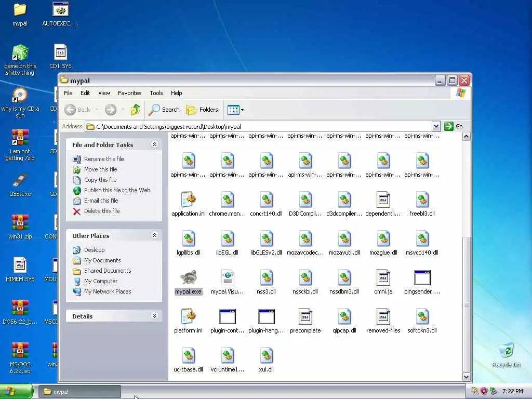
Task: Select the removed-files file icon
Action: click(x=383, y=316)
